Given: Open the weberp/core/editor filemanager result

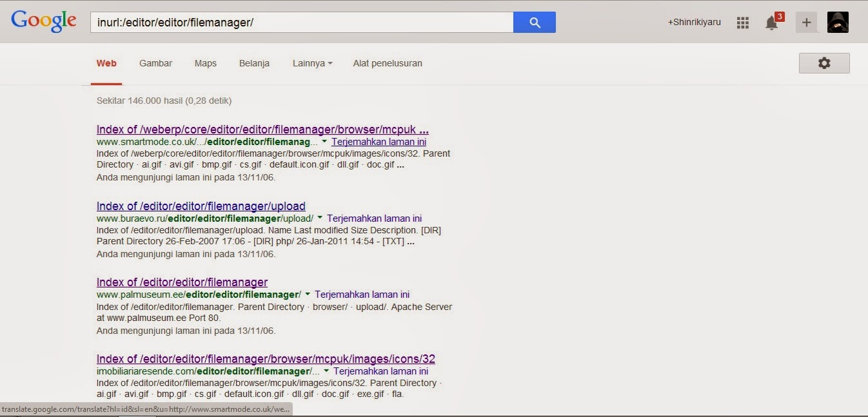Looking at the screenshot, I should pos(262,130).
